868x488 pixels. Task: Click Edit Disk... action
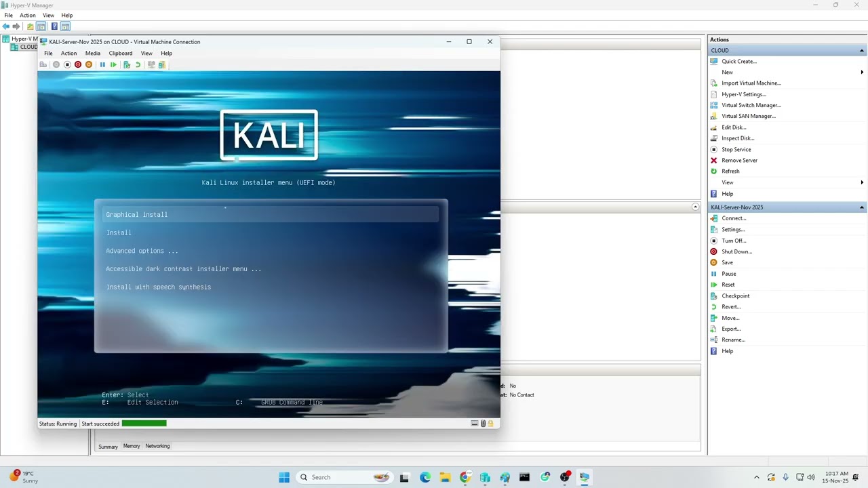[x=733, y=127]
